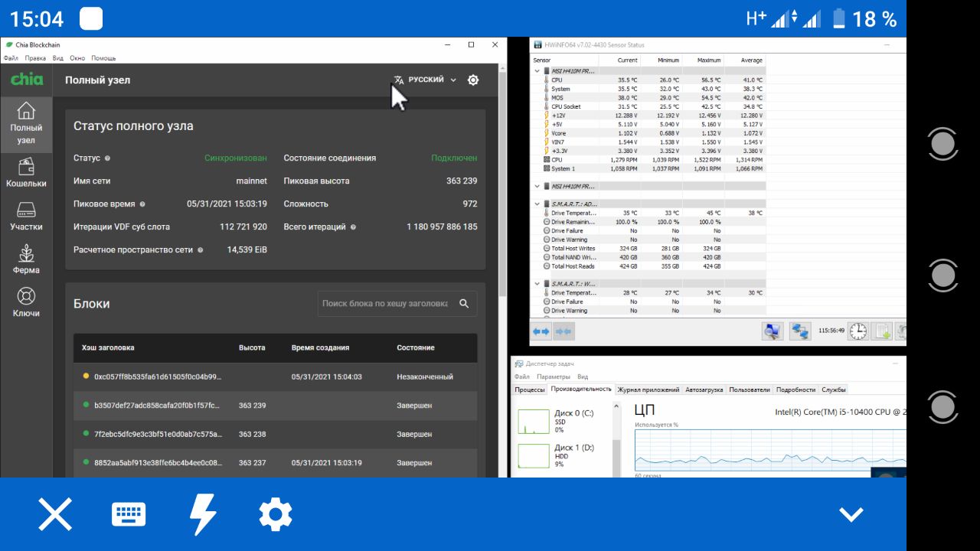Viewport: 980px width, 551px height.
Task: Open the Ферма section
Action: coord(26,259)
